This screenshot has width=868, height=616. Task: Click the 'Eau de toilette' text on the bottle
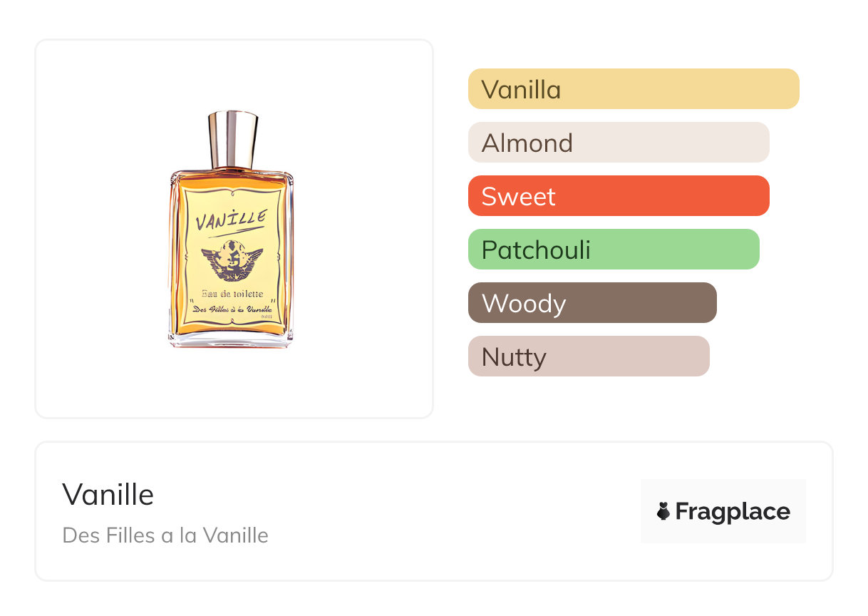(232, 293)
